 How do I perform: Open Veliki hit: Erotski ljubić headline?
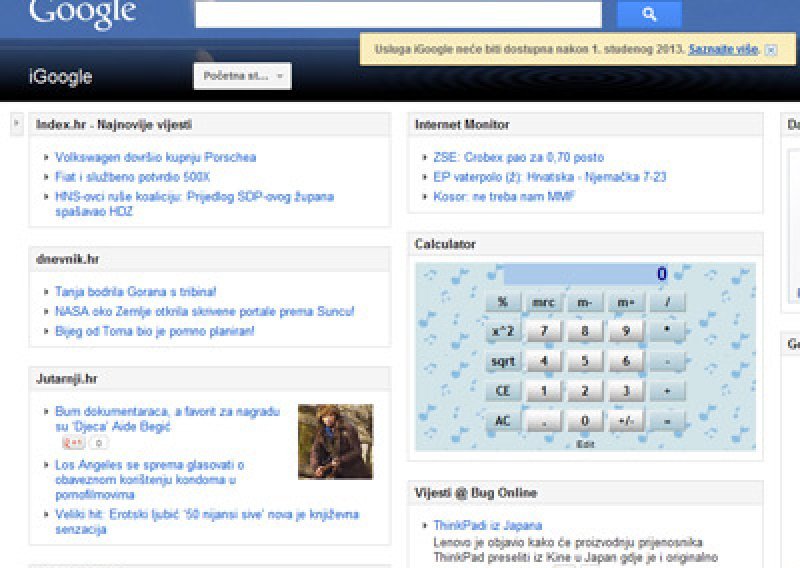point(207,522)
